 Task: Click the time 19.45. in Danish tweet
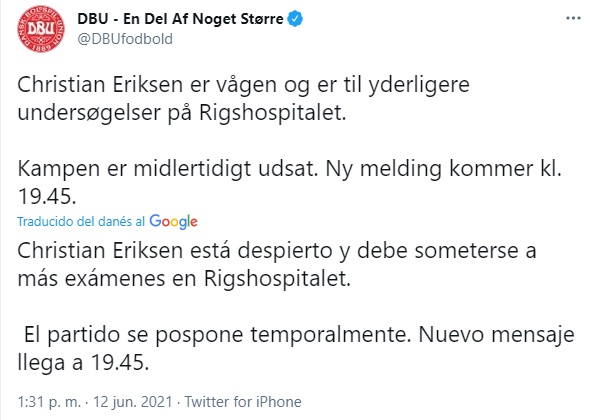(x=47, y=197)
